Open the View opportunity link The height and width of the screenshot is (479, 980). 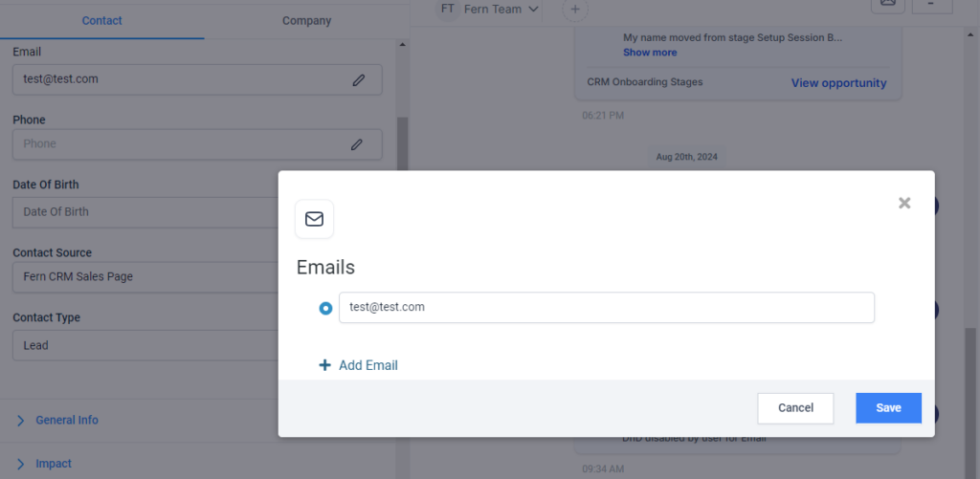pyautogui.click(x=838, y=83)
